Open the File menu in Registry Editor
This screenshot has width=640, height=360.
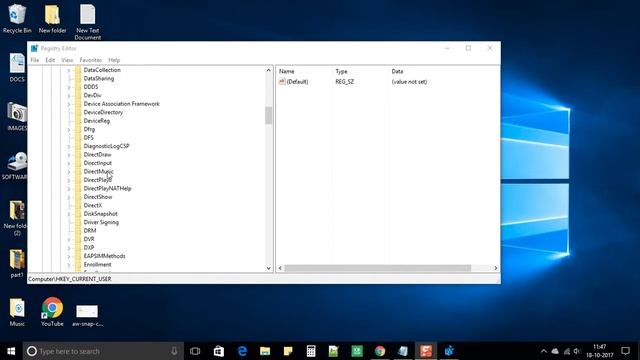[x=35, y=60]
